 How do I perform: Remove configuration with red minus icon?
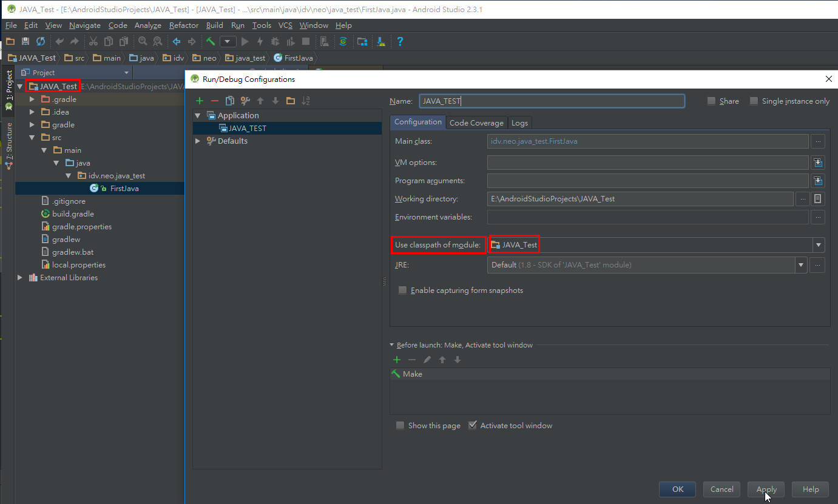(214, 101)
